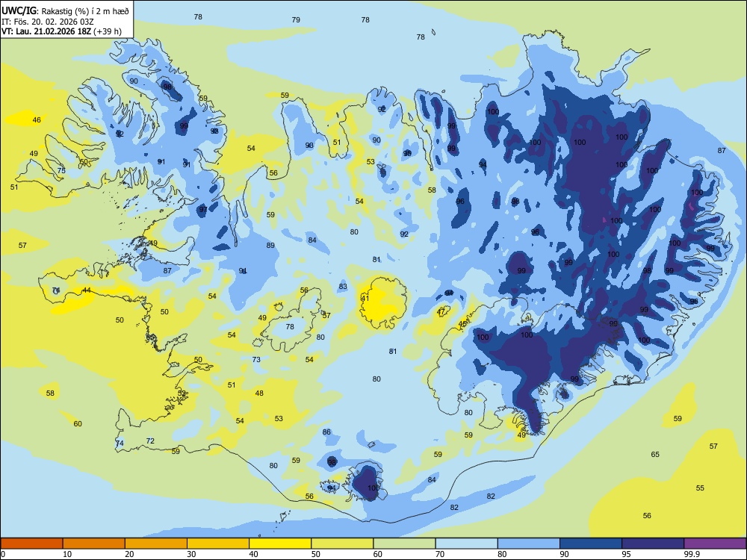This screenshot has height=560, width=747.
Task: Choose the dark blue 90–95 legend swatch
Action: (x=591, y=544)
